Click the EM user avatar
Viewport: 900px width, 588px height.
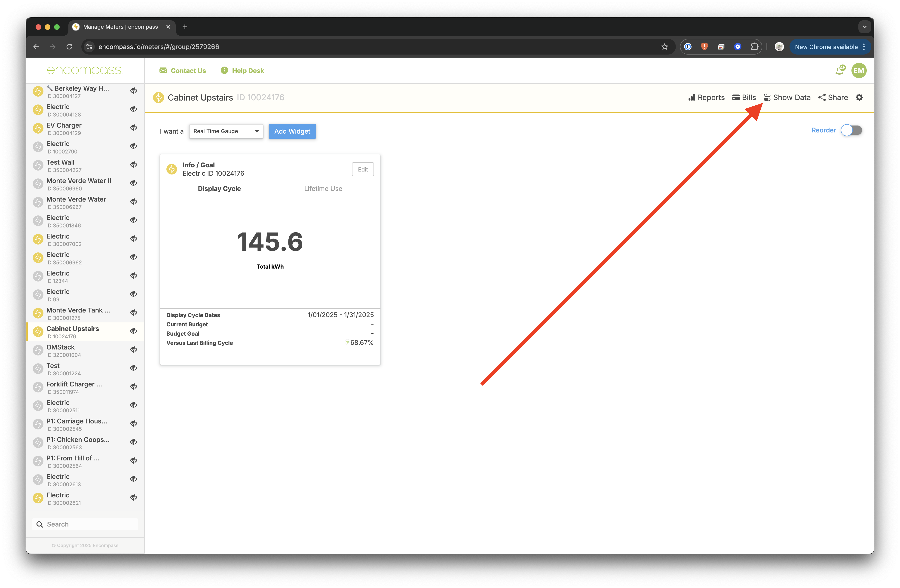[x=859, y=71]
